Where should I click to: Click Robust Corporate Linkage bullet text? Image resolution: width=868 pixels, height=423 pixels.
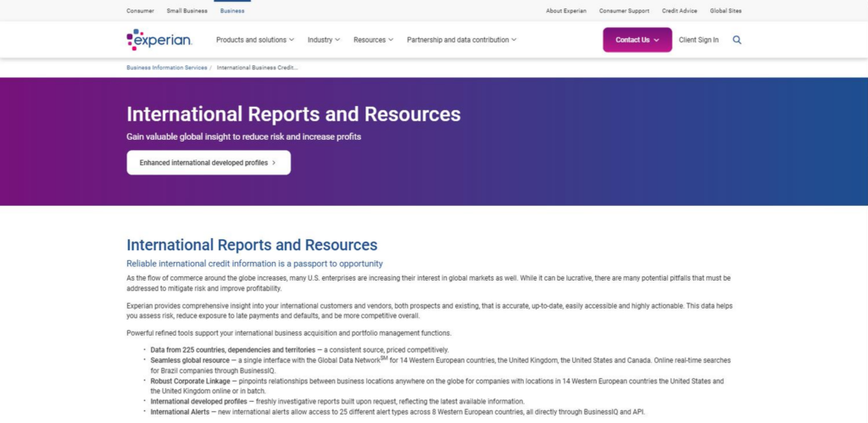point(437,386)
